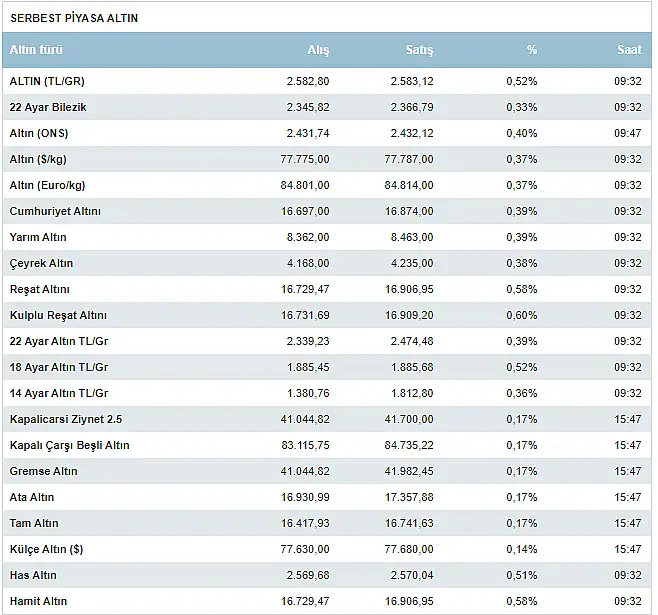Select the 18 Ayar Altın TL/Gr row
658x615 pixels.
point(327,367)
